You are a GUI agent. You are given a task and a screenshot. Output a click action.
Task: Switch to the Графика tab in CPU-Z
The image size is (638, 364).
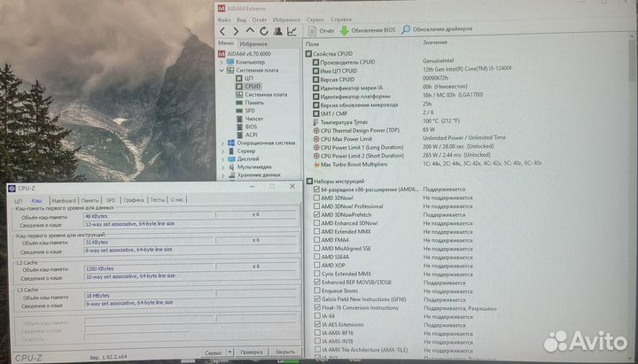pyautogui.click(x=134, y=200)
